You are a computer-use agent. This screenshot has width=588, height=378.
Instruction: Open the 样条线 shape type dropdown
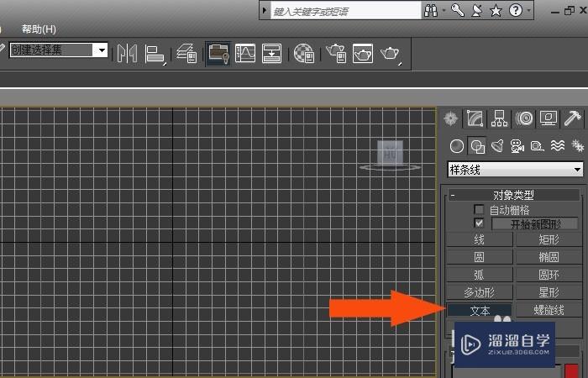(515, 170)
